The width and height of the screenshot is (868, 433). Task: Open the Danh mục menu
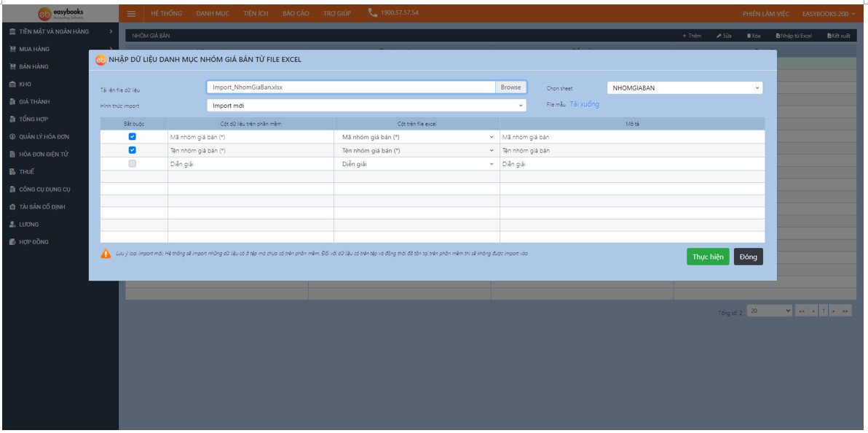(213, 13)
